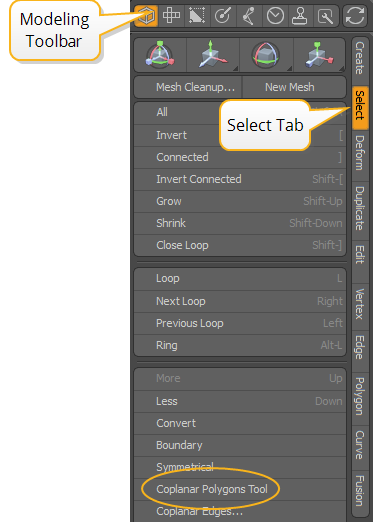Select the Invert Connected command
373x522 pixels.
240,179
